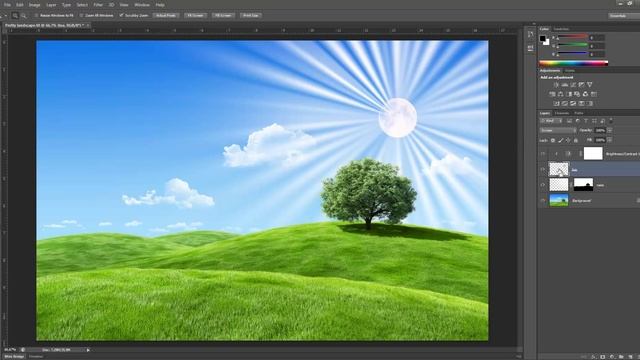Add a Brightness/Contrast adjustment from Adjustments panel
This screenshot has height=360, width=640.
(556, 84)
